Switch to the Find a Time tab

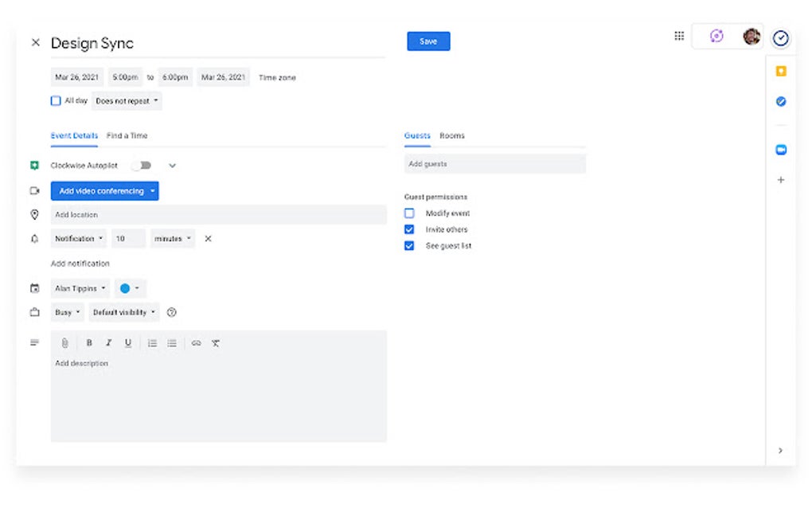pyautogui.click(x=127, y=135)
